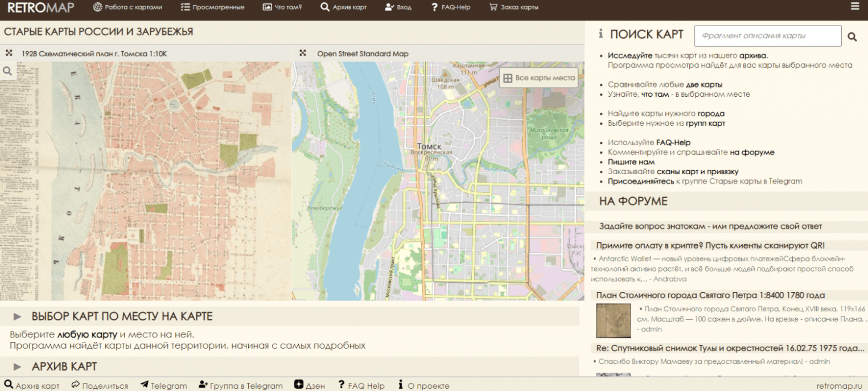This screenshot has width=868, height=391.
Task: Focus the Фрагмент описания карты search field
Action: [767, 36]
